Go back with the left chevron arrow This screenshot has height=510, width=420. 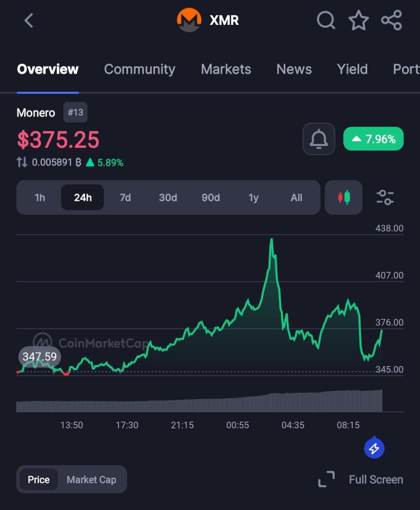28,20
